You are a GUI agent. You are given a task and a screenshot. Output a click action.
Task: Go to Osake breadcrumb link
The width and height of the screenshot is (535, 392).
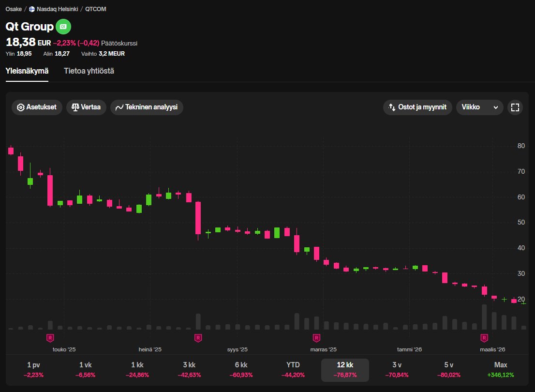[x=14, y=9]
